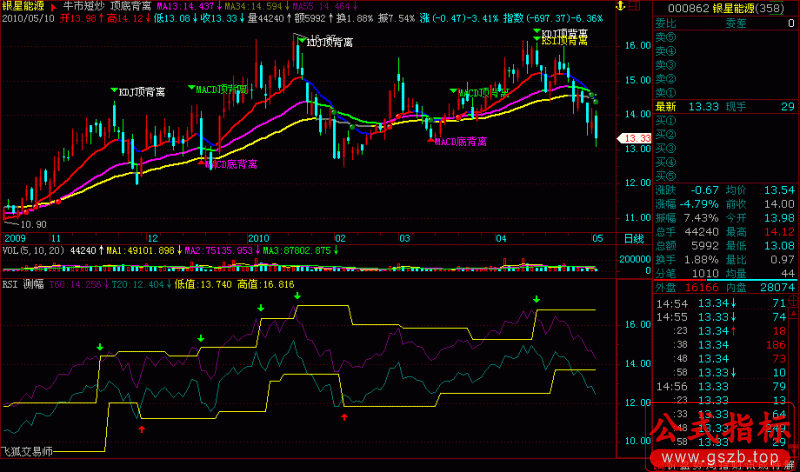Click the leftmost green down arrow in RSI panel
This screenshot has width=800, height=472.
pos(99,346)
